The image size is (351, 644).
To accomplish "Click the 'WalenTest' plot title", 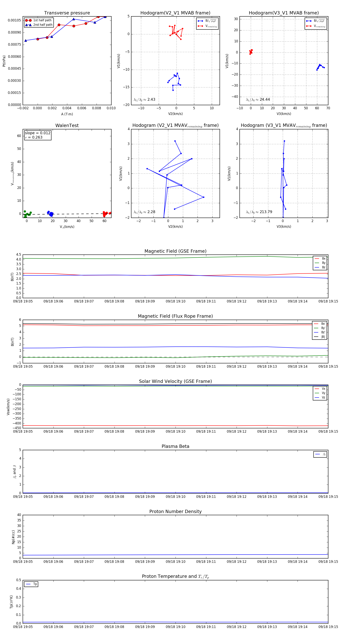I will point(67,125).
